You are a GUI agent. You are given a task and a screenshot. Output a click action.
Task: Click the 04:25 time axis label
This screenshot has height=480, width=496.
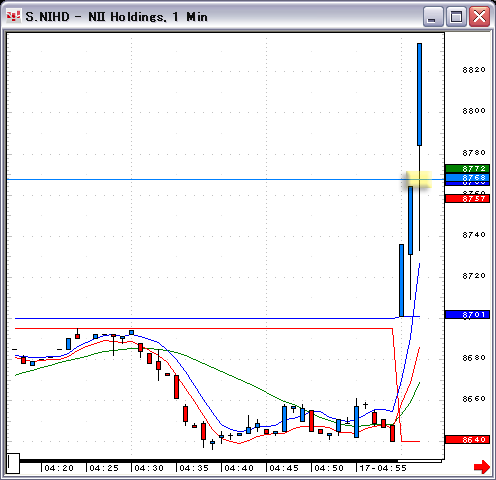coord(104,468)
